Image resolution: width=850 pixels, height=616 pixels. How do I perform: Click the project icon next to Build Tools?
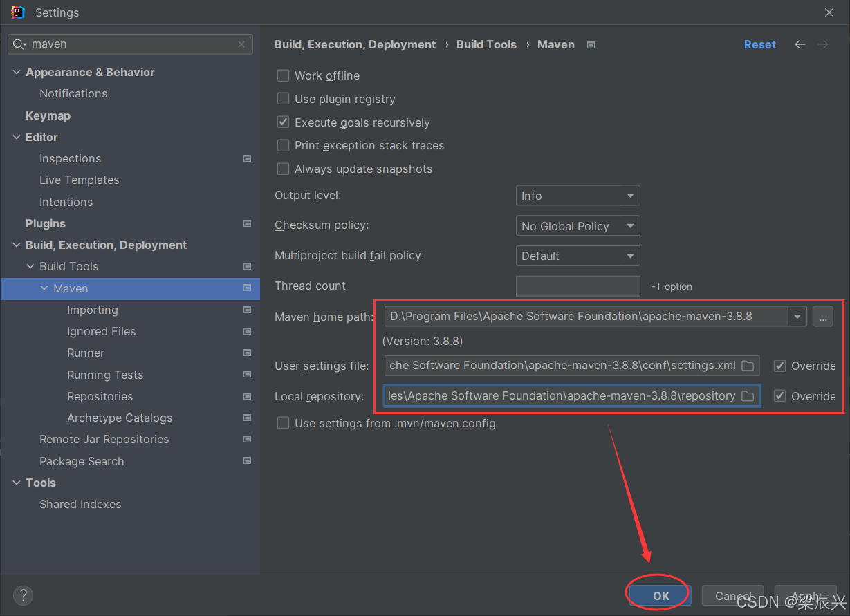point(247,266)
